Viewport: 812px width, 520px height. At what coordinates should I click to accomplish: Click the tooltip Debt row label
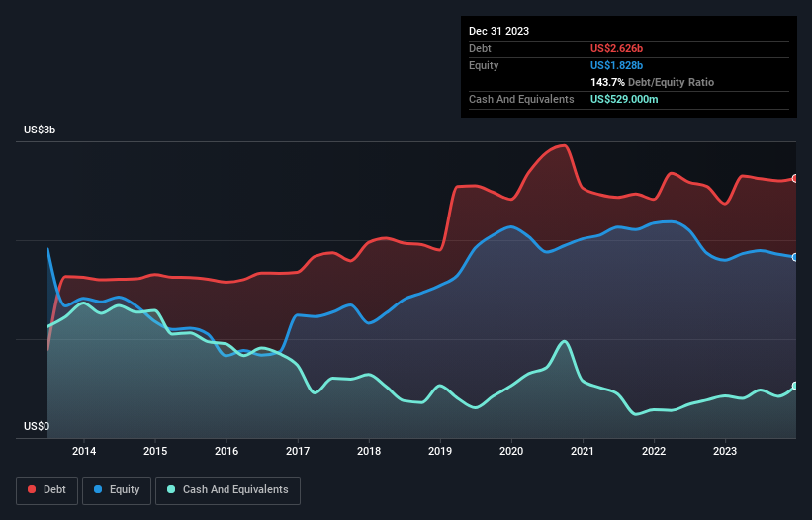(480, 48)
